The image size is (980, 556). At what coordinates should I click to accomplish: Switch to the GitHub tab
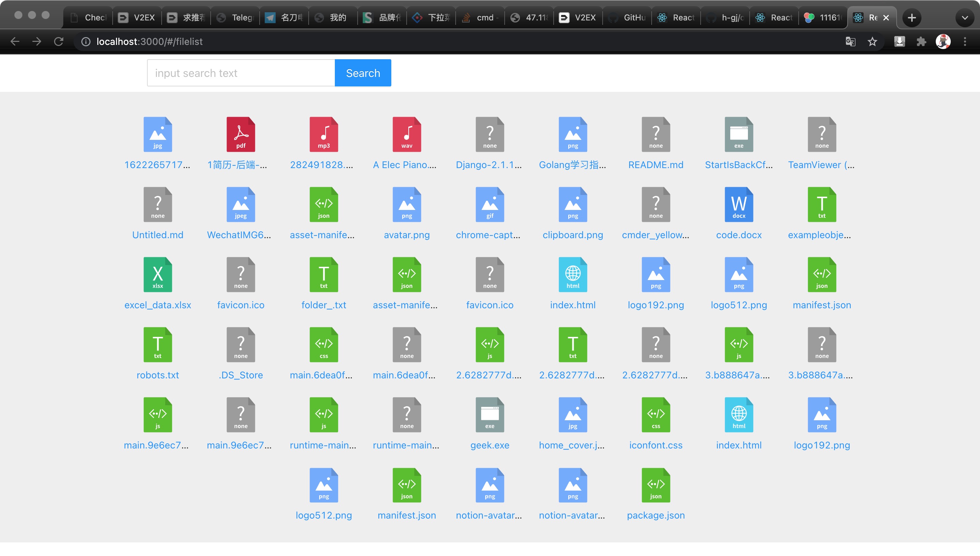[x=627, y=18]
